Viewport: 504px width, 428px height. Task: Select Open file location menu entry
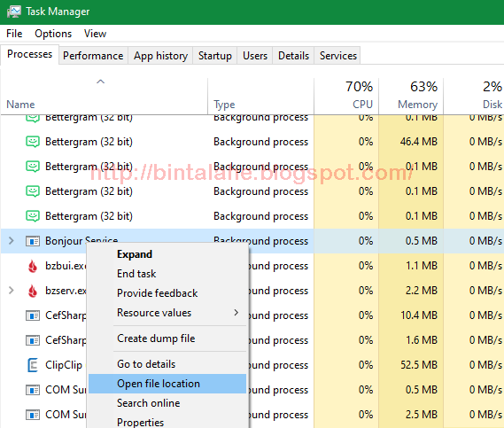click(167, 384)
